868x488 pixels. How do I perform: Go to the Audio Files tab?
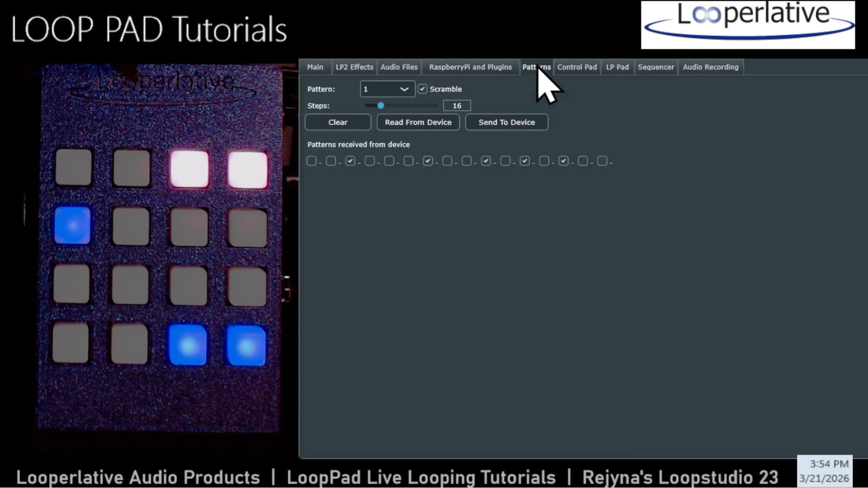(399, 67)
